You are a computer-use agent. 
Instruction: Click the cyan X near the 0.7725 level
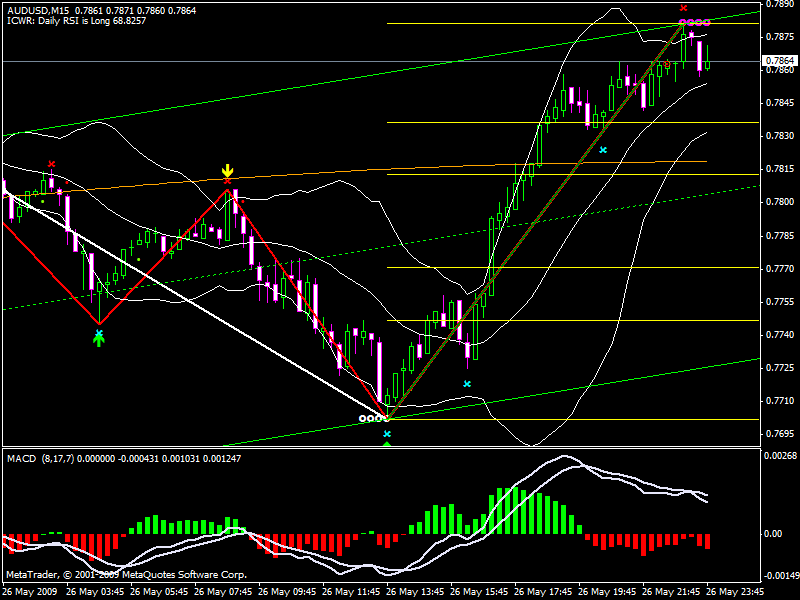467,384
